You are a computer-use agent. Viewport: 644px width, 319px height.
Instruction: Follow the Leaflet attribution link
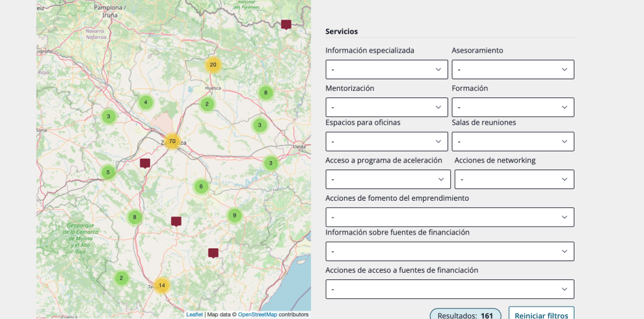coord(195,314)
